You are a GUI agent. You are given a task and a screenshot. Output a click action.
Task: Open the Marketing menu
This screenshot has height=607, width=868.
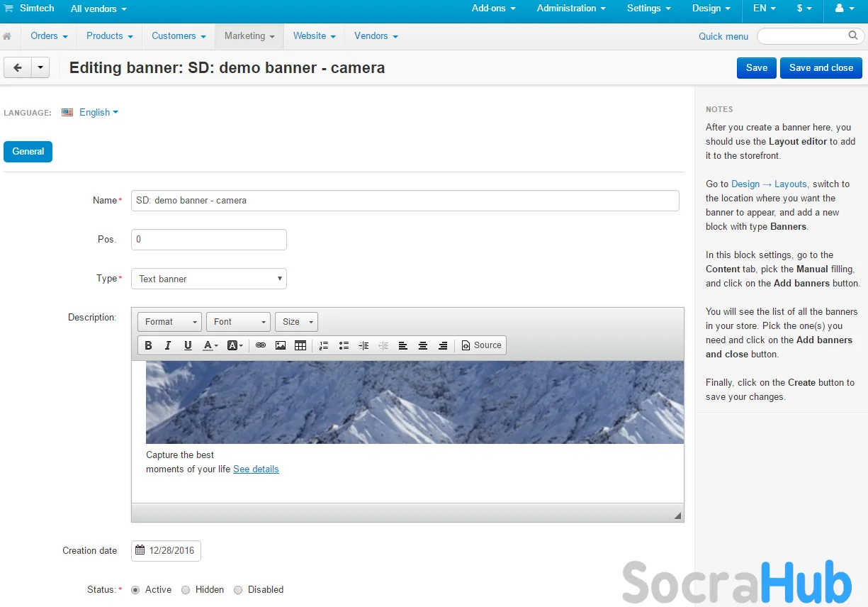coord(249,36)
